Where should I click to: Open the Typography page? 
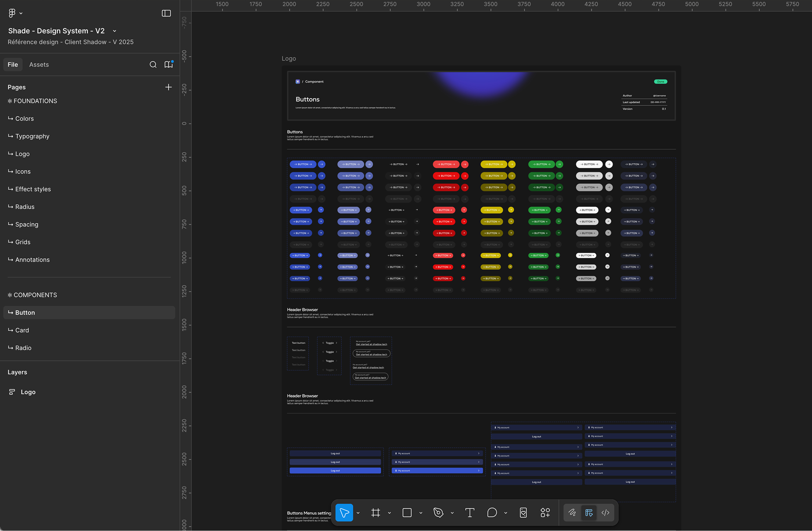pyautogui.click(x=32, y=136)
